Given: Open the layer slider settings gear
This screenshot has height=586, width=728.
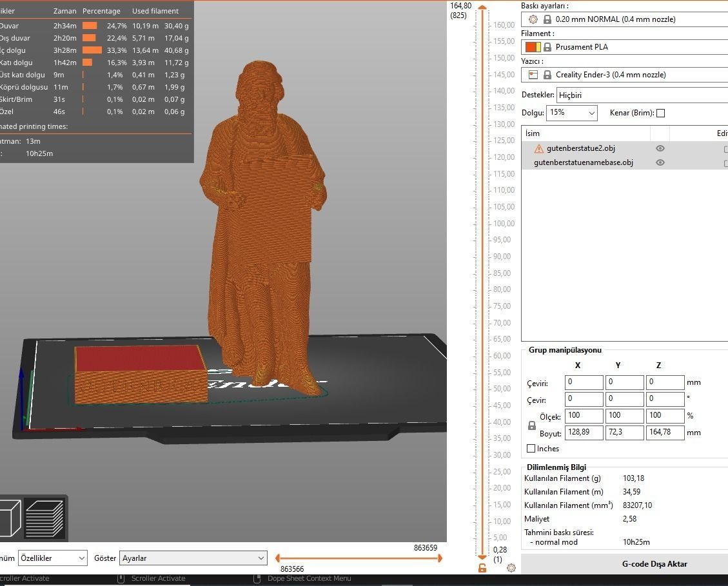Looking at the screenshot, I should 511,567.
